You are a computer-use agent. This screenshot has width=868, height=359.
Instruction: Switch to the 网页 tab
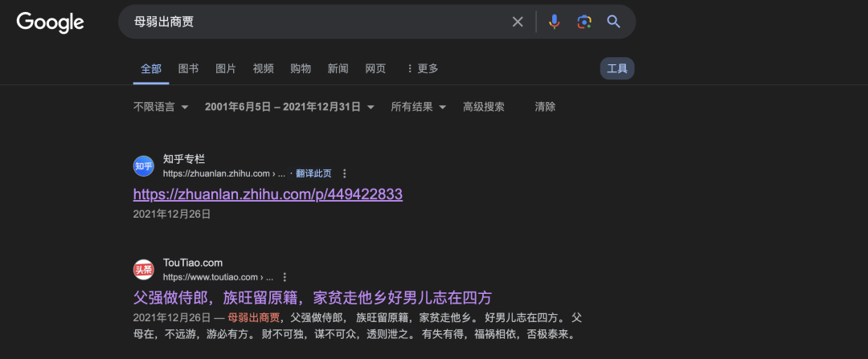click(375, 68)
